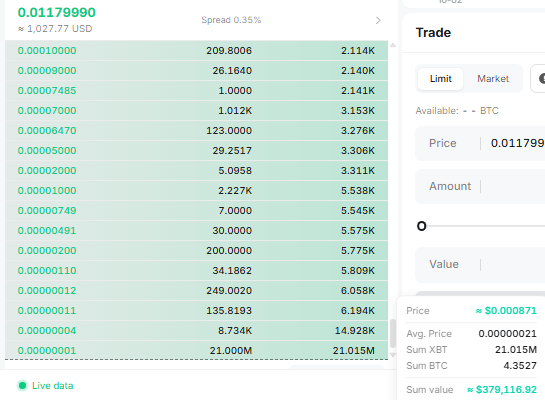545x400 pixels.
Task: Click the Live data label
Action: 52,386
